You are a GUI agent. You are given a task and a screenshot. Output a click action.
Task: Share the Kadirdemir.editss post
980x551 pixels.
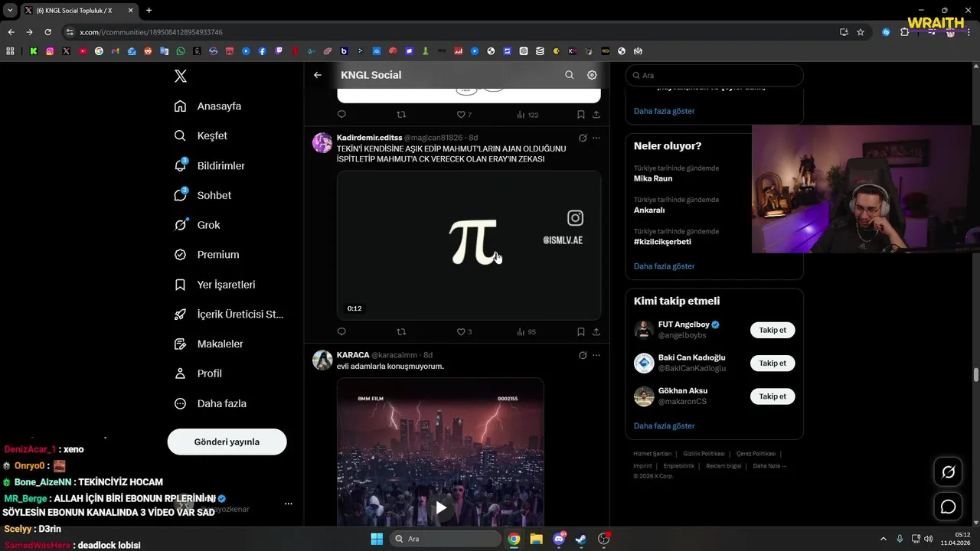[596, 332]
